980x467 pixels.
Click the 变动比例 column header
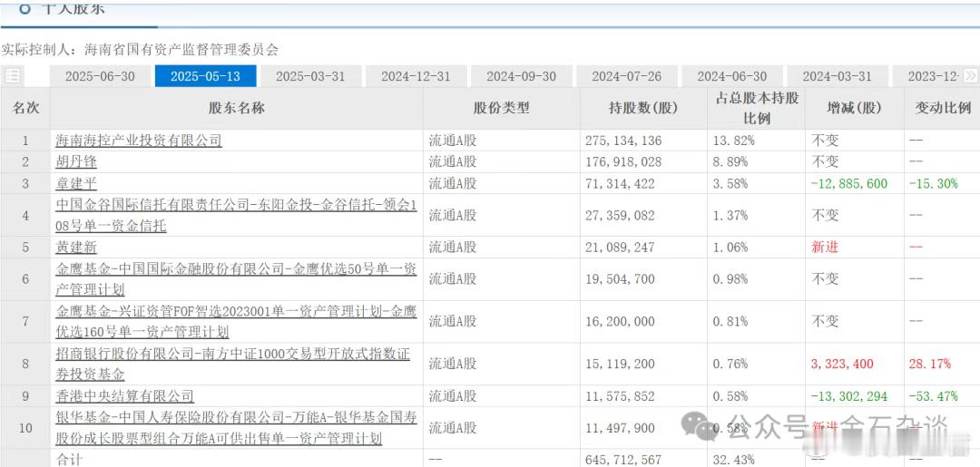coord(943,108)
